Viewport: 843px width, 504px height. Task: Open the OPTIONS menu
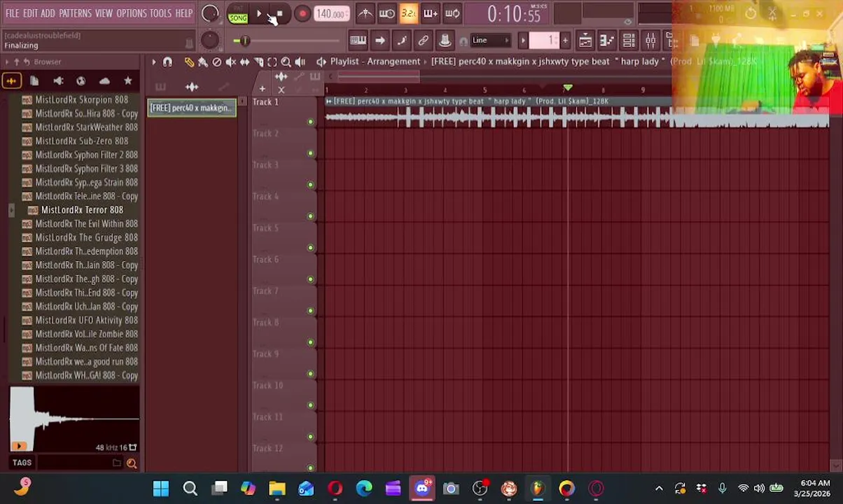click(132, 13)
